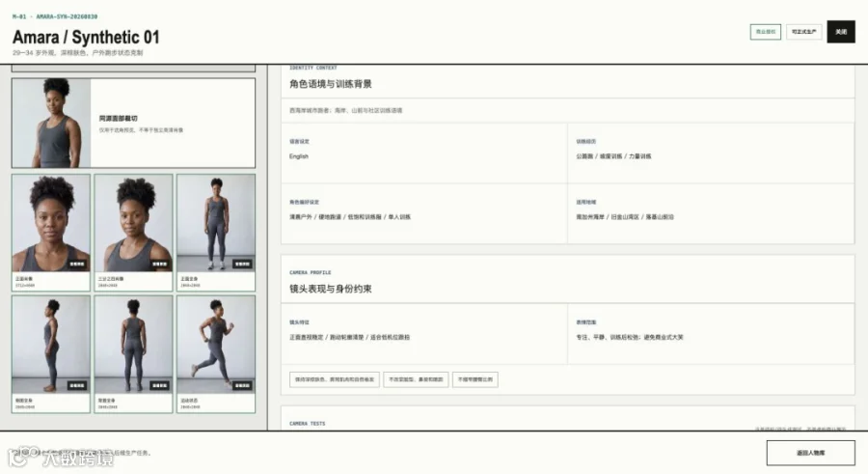Click the English language value

click(x=299, y=156)
